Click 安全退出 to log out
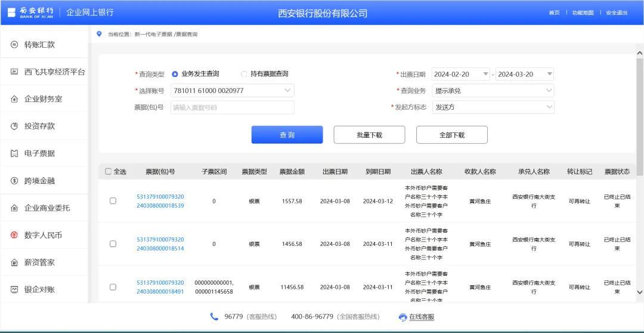This screenshot has height=333, width=644. point(617,13)
